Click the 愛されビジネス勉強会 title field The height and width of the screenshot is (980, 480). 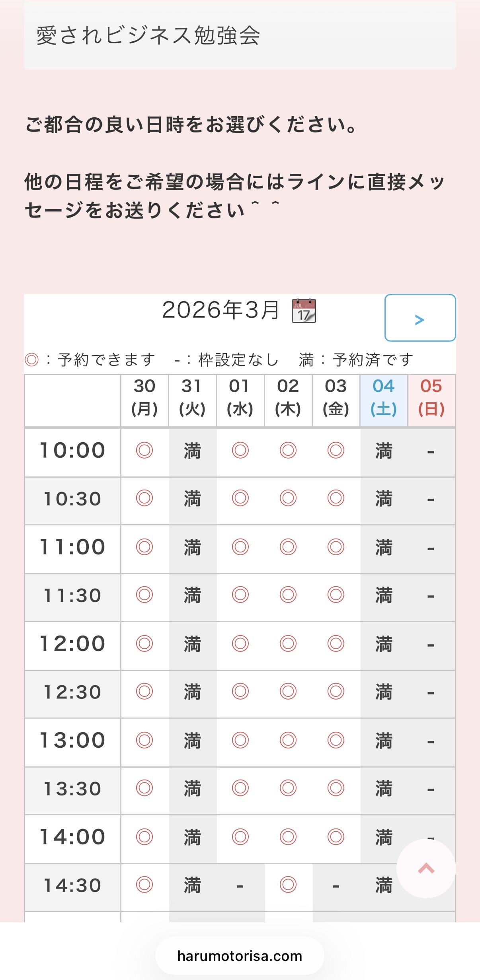240,36
